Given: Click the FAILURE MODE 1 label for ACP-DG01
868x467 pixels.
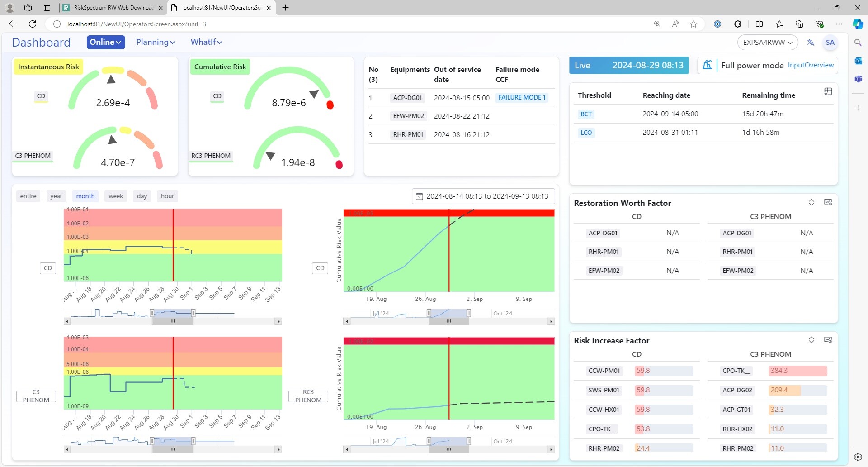Looking at the screenshot, I should (522, 97).
